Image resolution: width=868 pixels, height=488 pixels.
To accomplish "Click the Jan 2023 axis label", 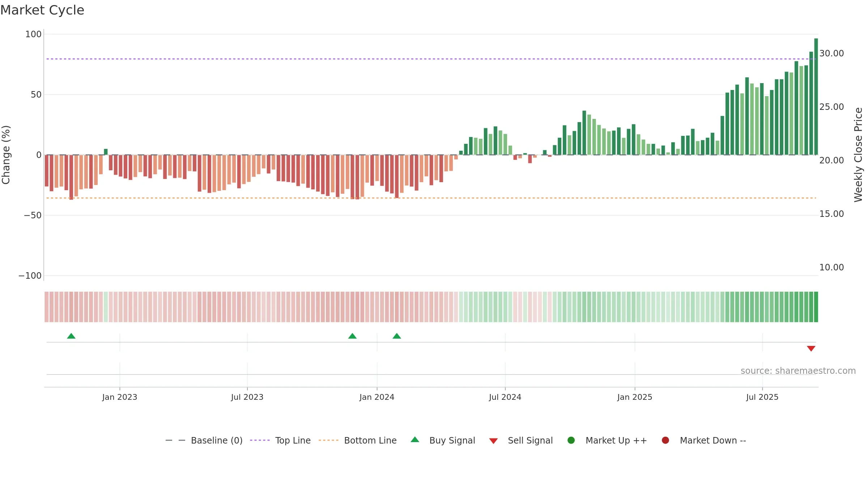I will (x=120, y=397).
